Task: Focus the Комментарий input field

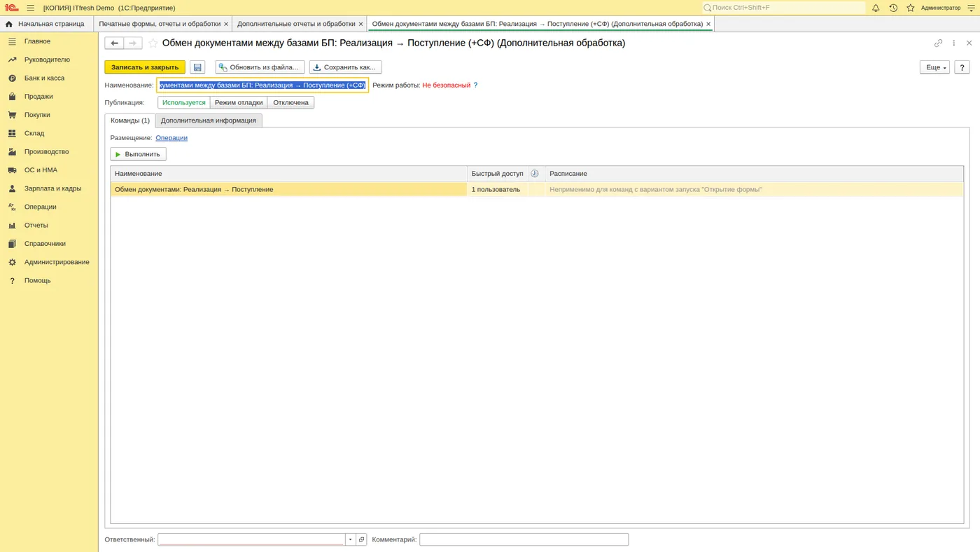Action: coord(524,539)
